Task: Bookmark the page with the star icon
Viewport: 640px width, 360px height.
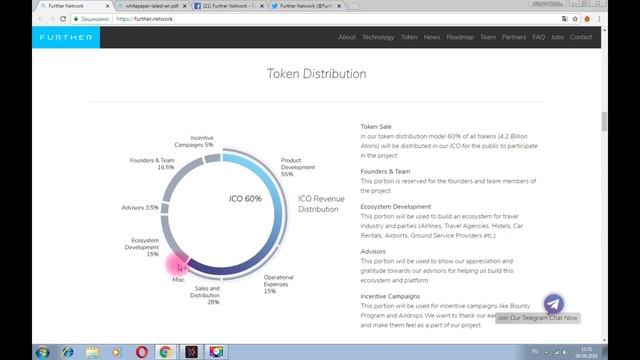Action: [575, 19]
